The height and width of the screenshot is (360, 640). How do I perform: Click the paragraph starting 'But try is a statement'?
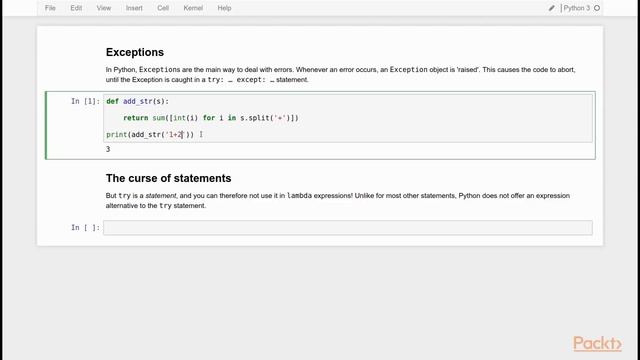[x=338, y=201]
